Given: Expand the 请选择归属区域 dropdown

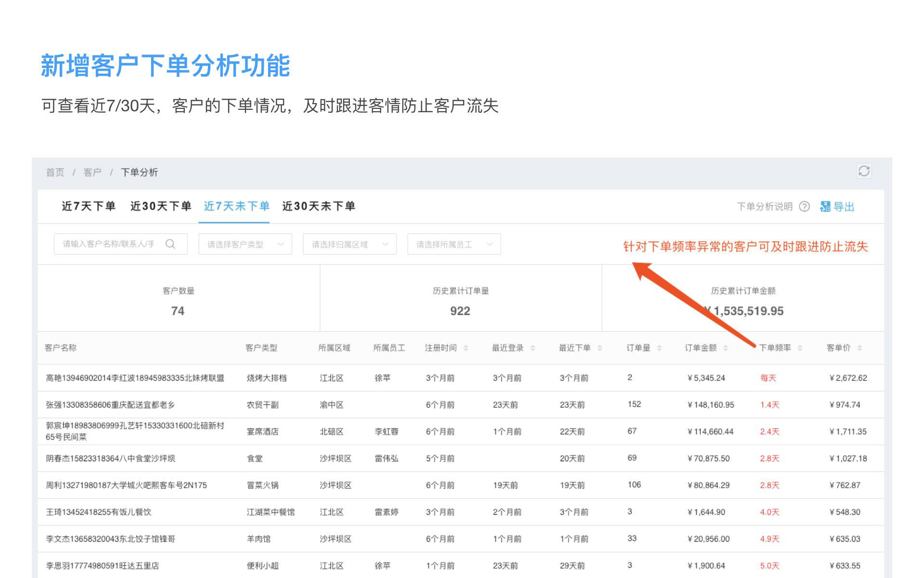Looking at the screenshot, I should tap(349, 244).
